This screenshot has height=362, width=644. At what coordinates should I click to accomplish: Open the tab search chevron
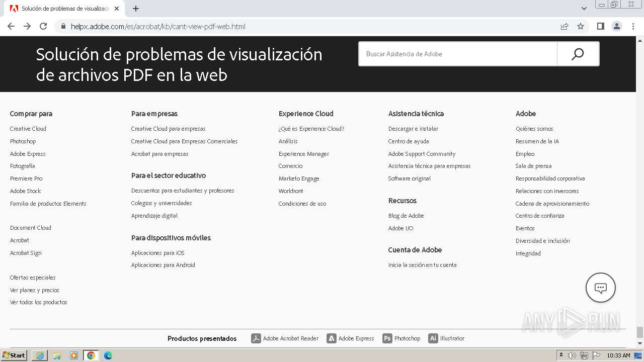click(584, 9)
